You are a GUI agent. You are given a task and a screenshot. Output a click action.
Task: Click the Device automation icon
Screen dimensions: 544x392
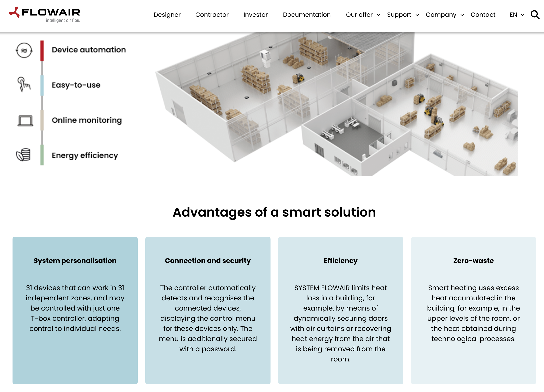(24, 50)
